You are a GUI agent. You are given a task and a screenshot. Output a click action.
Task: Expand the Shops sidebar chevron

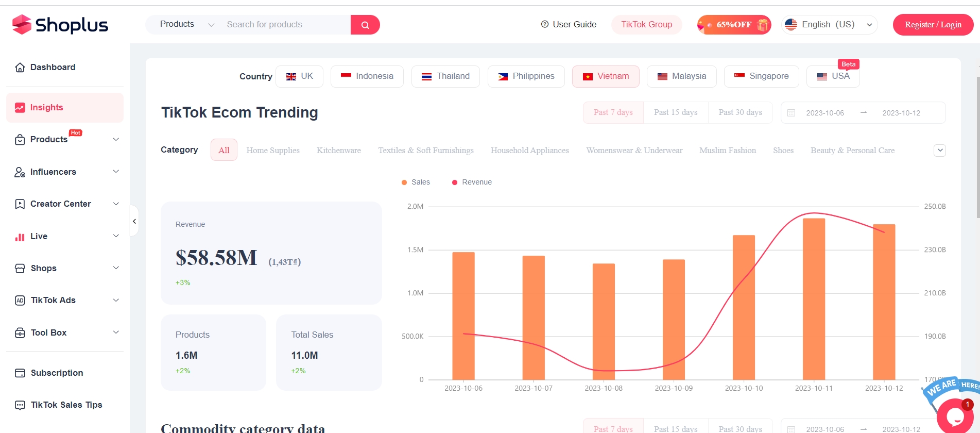pos(116,268)
